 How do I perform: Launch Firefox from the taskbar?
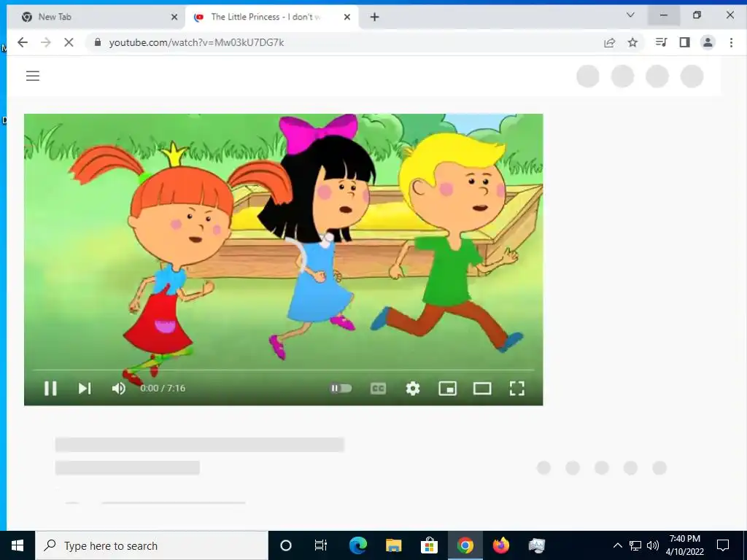[x=500, y=545]
